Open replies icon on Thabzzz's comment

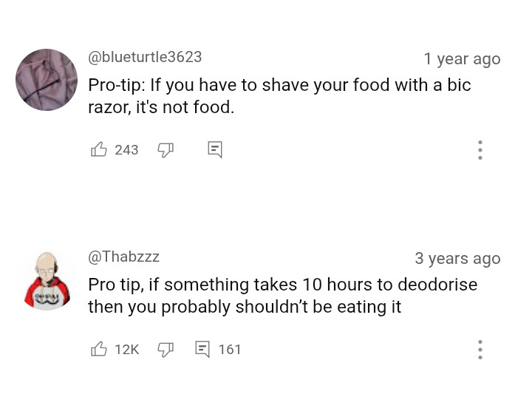(202, 349)
